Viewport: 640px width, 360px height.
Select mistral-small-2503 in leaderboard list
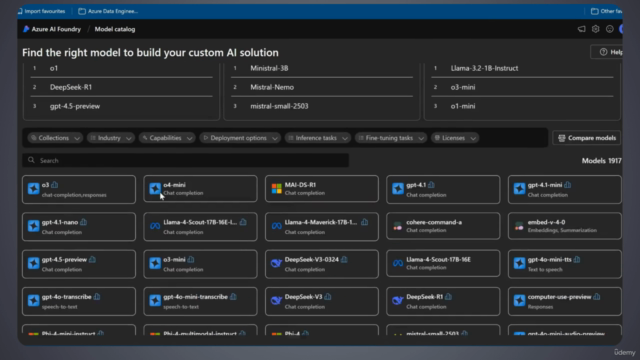[x=279, y=106]
